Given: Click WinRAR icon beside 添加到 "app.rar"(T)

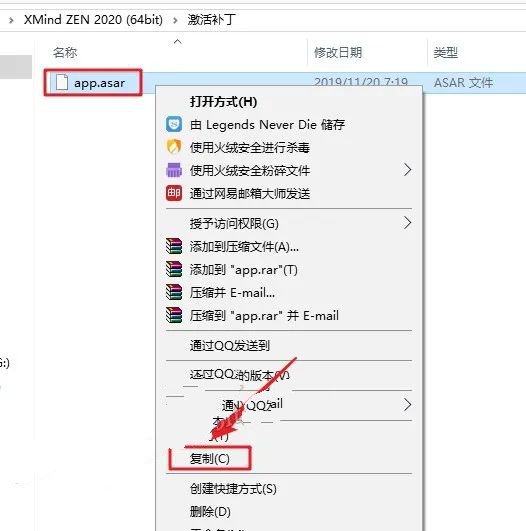Looking at the screenshot, I should tap(174, 269).
